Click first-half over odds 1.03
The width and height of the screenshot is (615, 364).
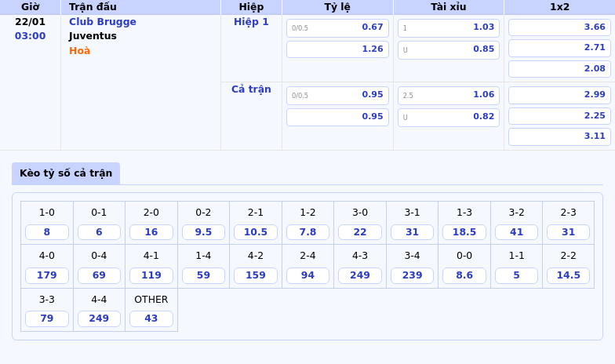[x=449, y=27]
